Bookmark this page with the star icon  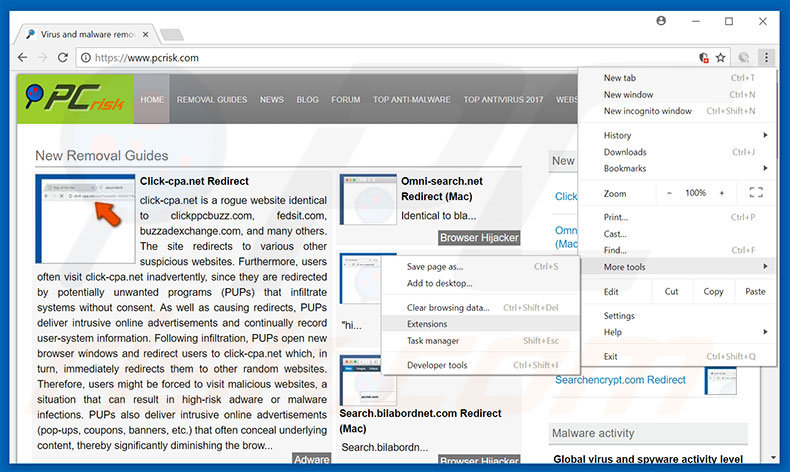click(x=720, y=57)
